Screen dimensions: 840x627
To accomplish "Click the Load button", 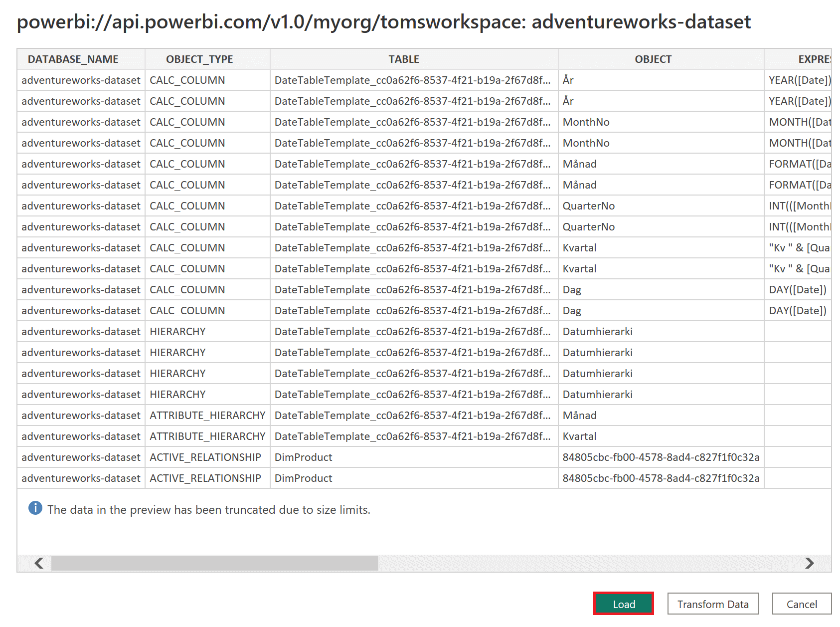I will [624, 604].
